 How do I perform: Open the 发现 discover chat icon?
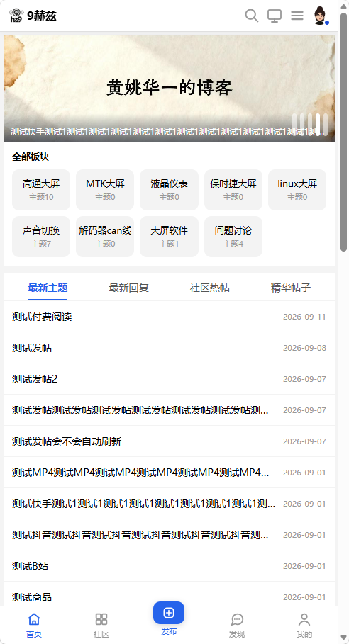click(x=237, y=619)
